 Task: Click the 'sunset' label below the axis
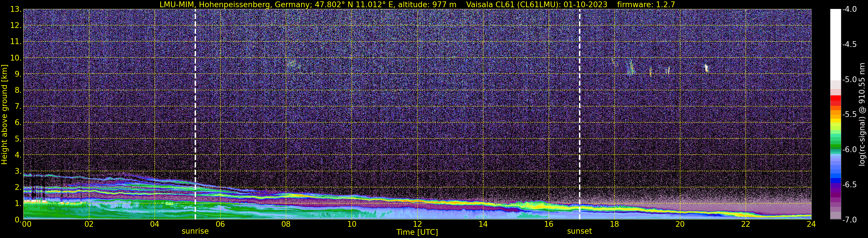(x=580, y=231)
